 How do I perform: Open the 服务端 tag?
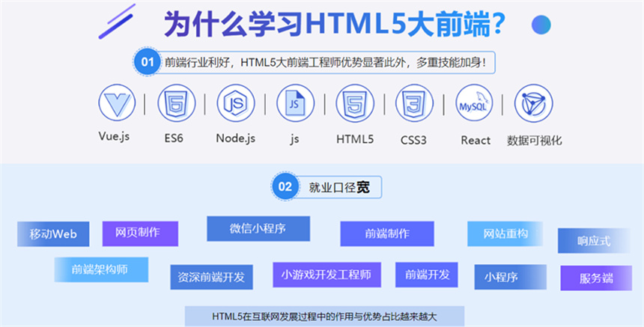click(x=596, y=278)
